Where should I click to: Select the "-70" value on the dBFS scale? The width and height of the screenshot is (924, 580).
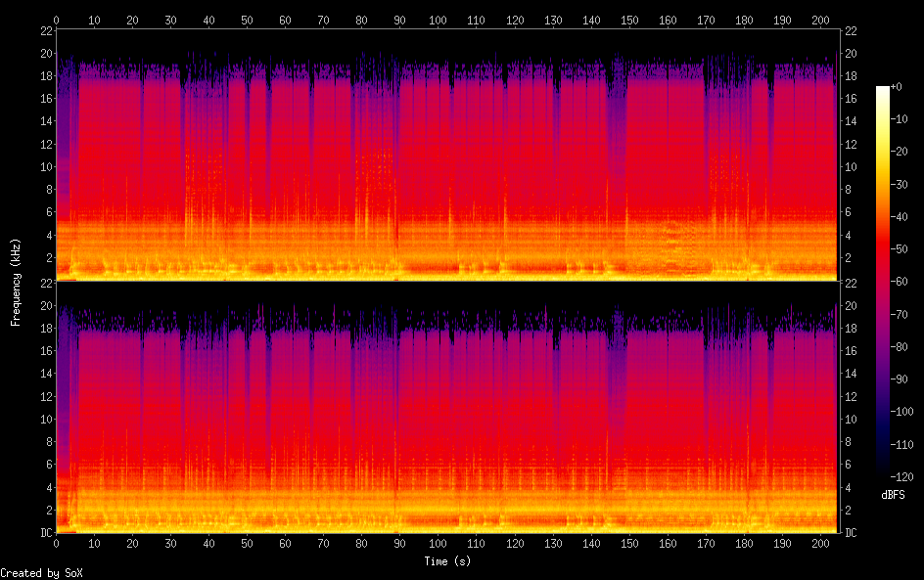click(899, 314)
